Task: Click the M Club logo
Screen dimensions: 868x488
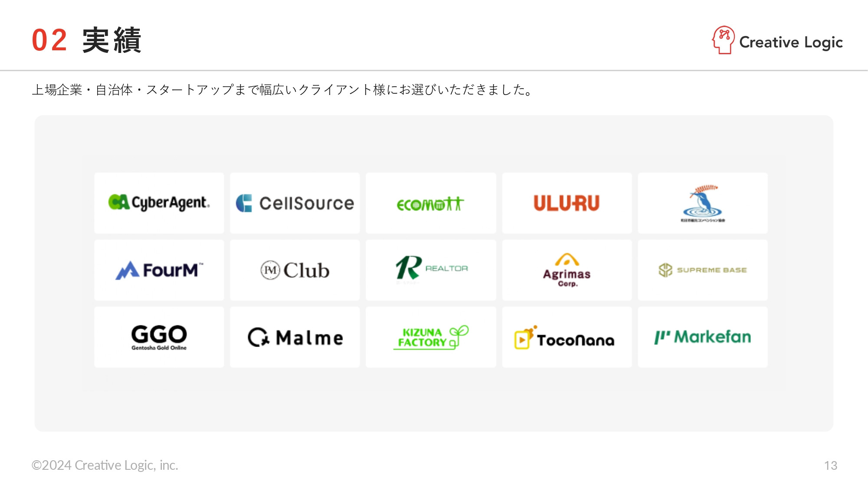Action: click(x=295, y=270)
